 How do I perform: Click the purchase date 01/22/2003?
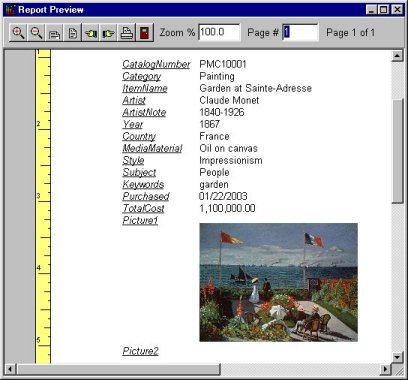[223, 196]
